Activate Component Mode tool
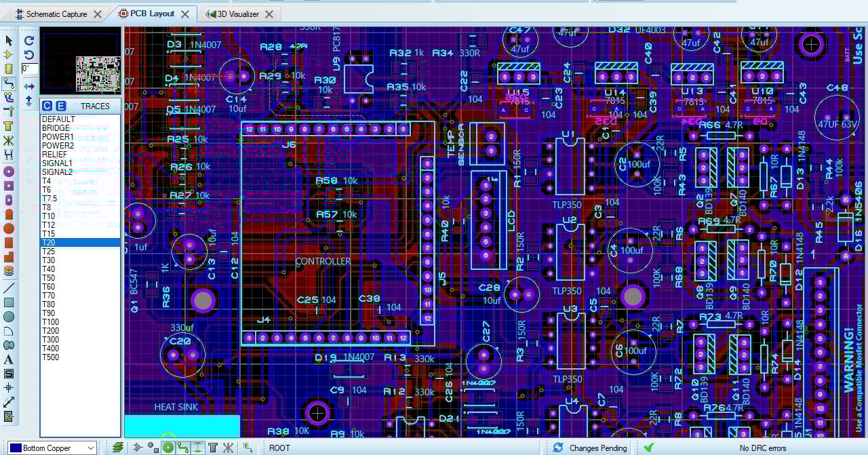This screenshot has height=455, width=868. pyautogui.click(x=9, y=55)
